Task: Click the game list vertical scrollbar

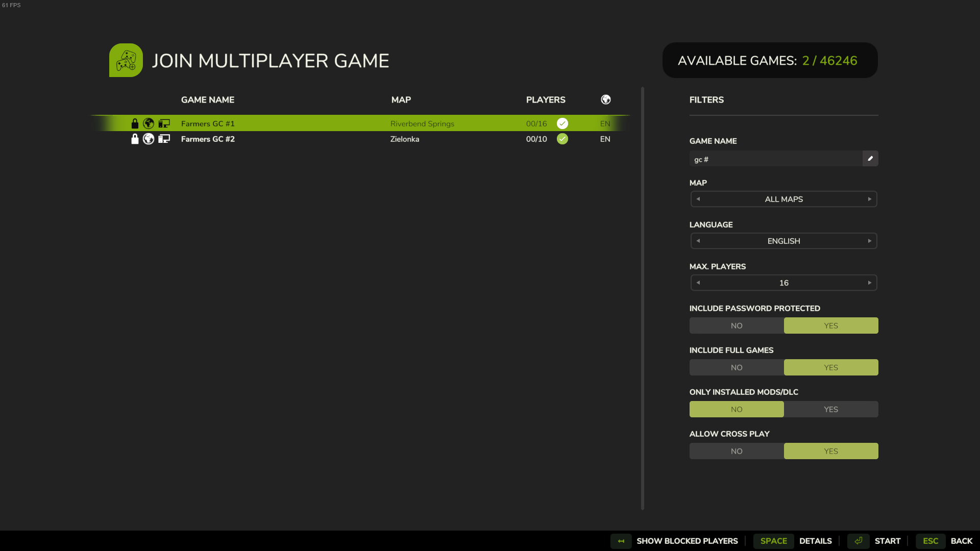Action: click(643, 298)
